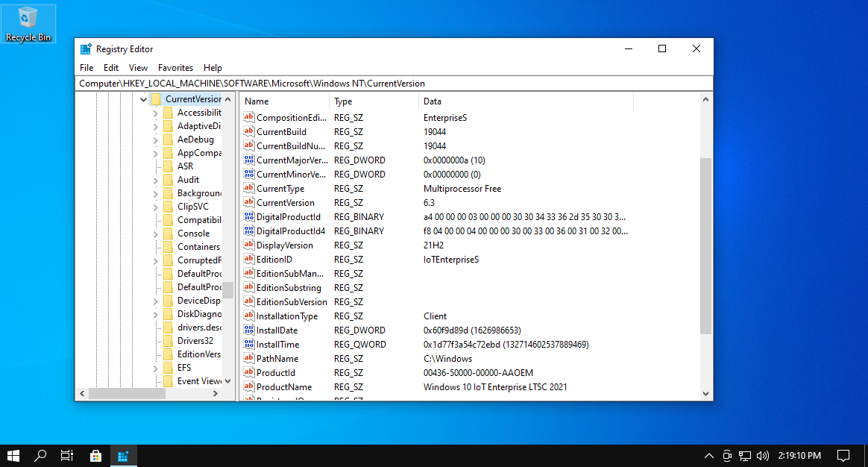Image resolution: width=868 pixels, height=467 pixels.
Task: Click the tree pane scroll up arrow
Action: tap(227, 99)
